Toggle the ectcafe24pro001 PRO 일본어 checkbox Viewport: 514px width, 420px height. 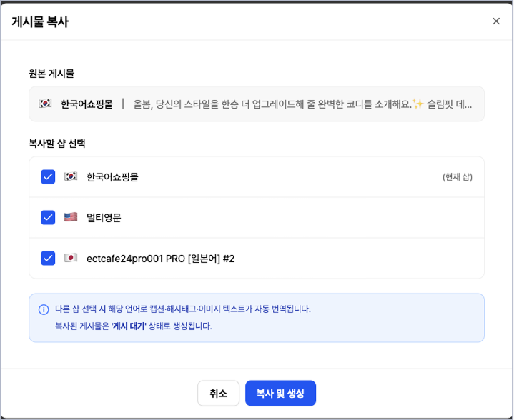(x=48, y=258)
